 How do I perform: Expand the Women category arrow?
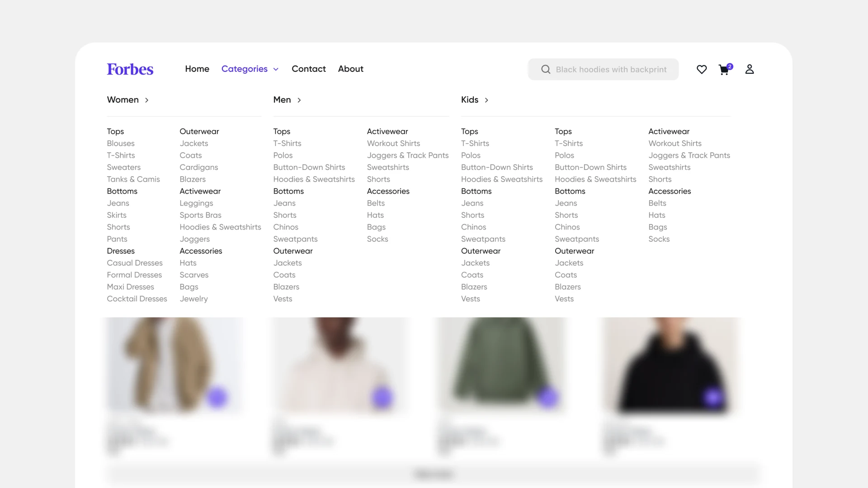146,100
